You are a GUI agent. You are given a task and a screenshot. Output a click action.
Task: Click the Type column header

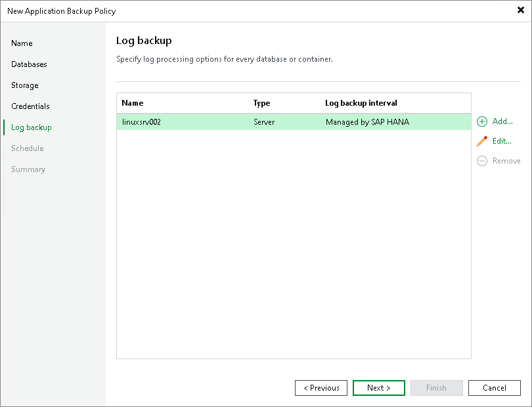click(x=263, y=103)
